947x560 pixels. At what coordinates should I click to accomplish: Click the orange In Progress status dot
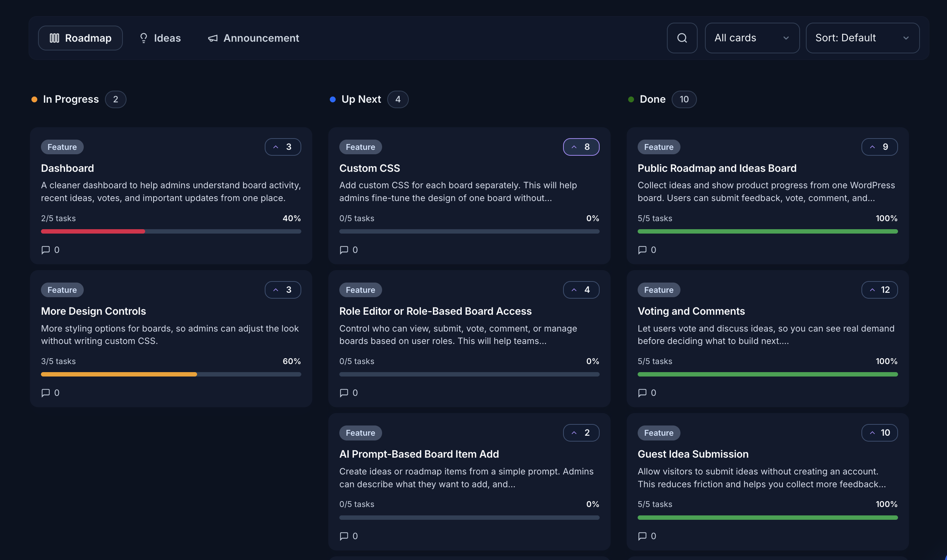point(34,99)
